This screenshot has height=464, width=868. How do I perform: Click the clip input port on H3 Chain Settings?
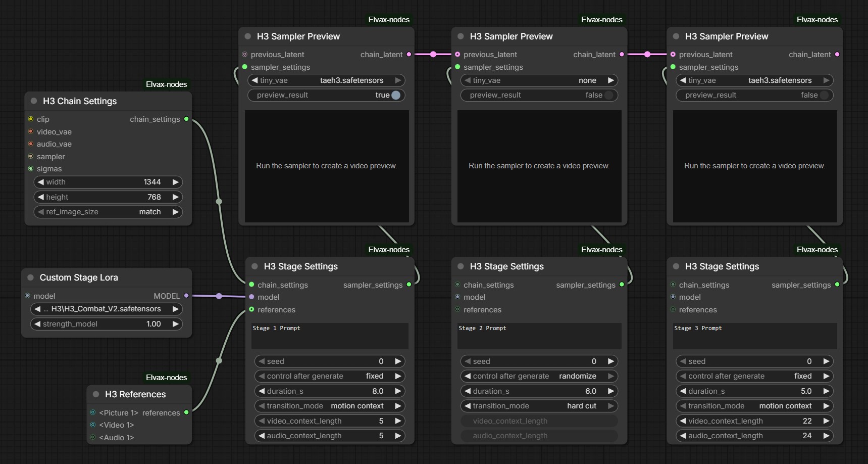click(31, 119)
